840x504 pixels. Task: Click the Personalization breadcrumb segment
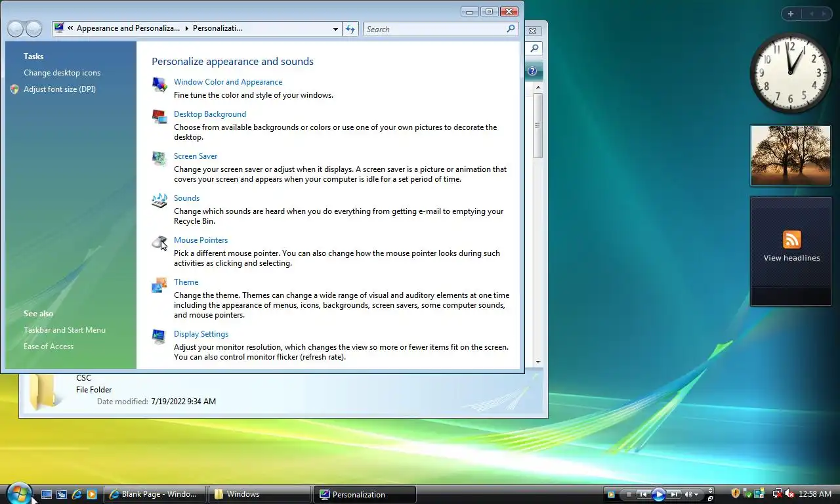pyautogui.click(x=217, y=29)
